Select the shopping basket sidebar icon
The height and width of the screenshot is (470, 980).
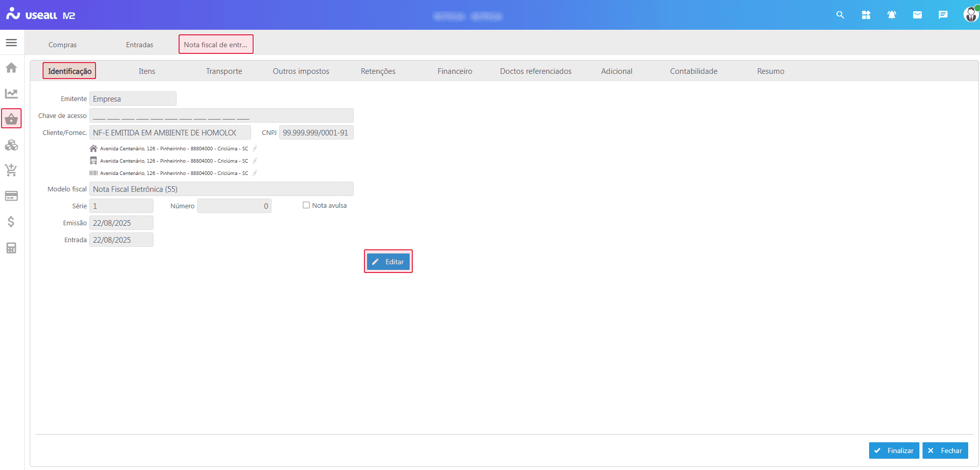[x=11, y=119]
